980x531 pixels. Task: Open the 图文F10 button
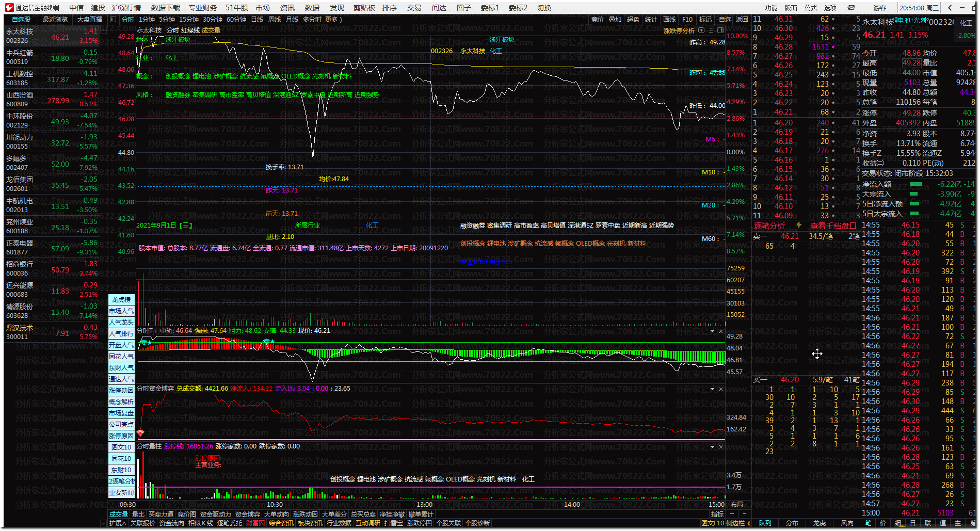pos(713,523)
